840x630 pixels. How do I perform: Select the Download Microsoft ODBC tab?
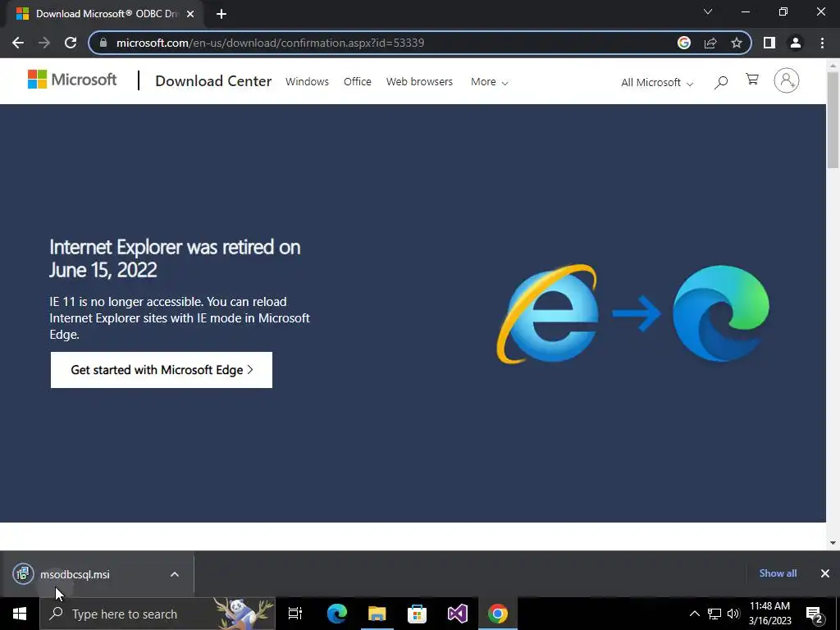pyautogui.click(x=105, y=14)
